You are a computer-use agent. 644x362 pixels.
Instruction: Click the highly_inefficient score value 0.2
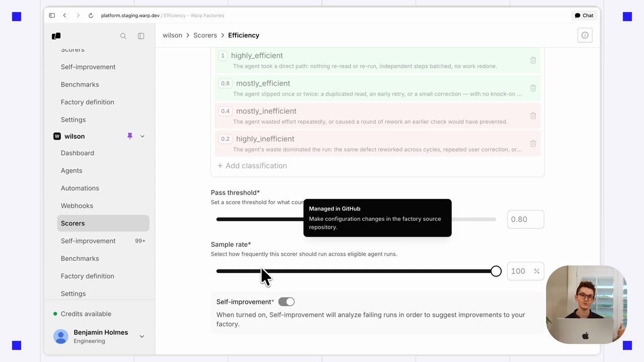pos(225,139)
